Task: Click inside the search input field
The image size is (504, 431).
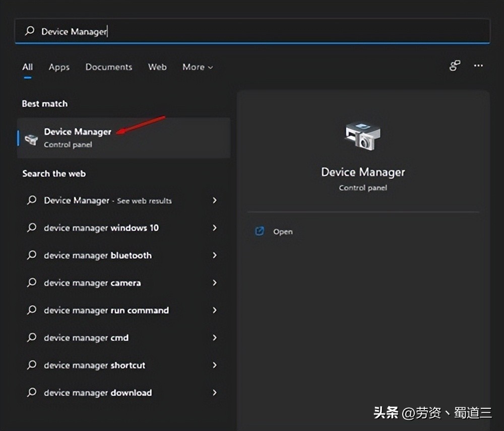Action: (202, 31)
